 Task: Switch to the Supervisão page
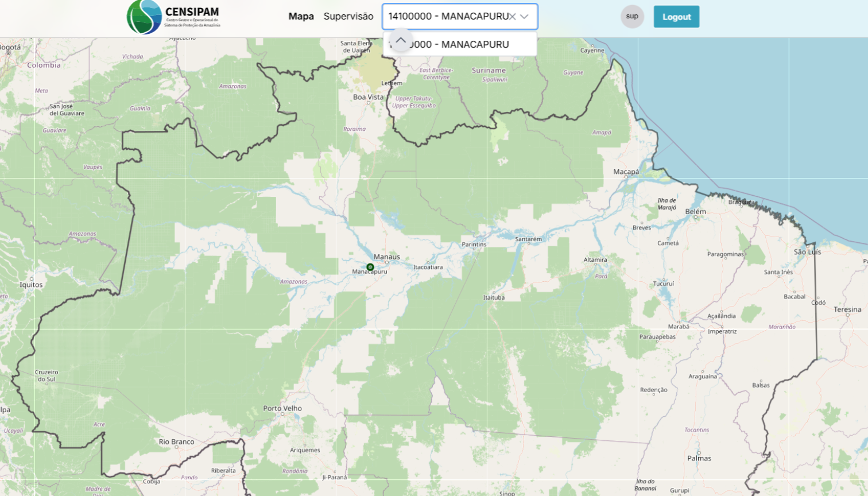click(x=348, y=17)
